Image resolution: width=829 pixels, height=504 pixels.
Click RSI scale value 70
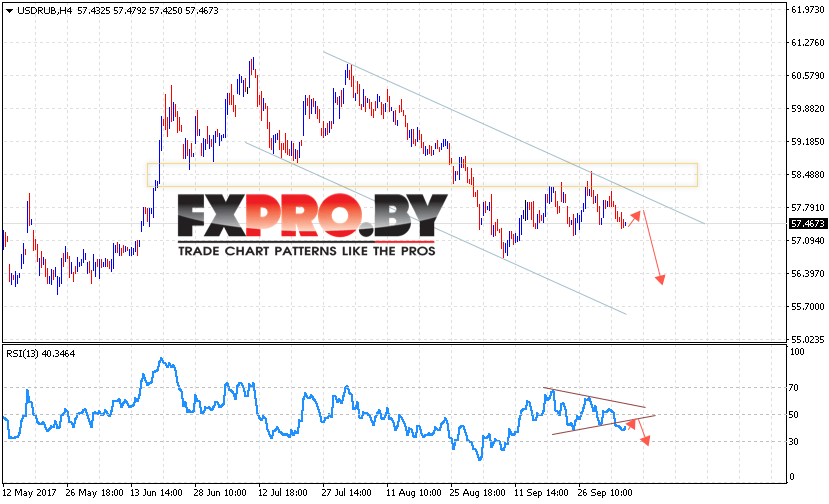pos(794,388)
